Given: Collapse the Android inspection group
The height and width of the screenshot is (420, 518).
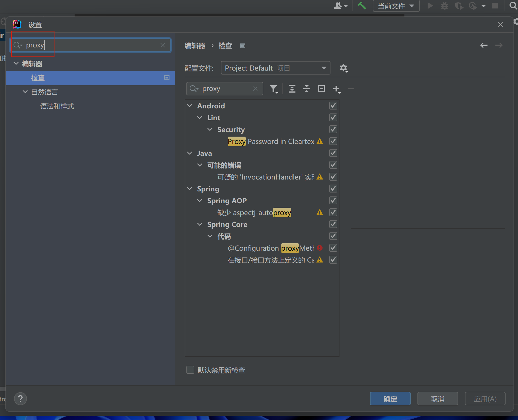Looking at the screenshot, I should point(190,106).
